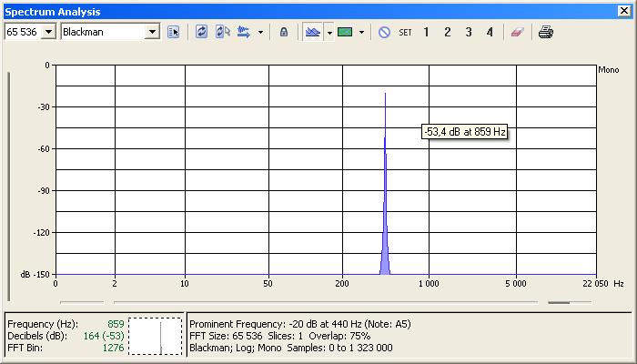Viewport: 637px width, 364px height.
Task: Click the Prominent Frequency status text
Action: [x=300, y=324]
